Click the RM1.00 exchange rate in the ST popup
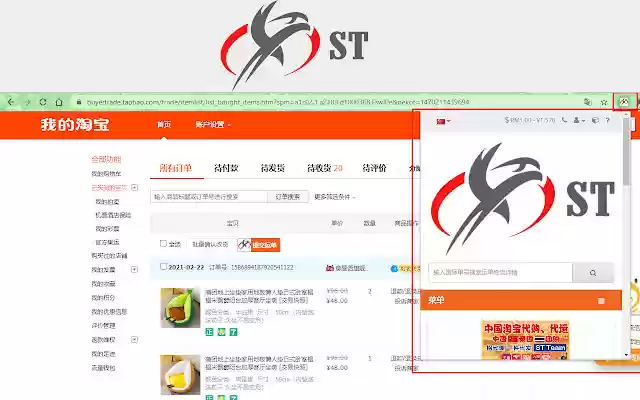640x400 pixels. [x=530, y=120]
